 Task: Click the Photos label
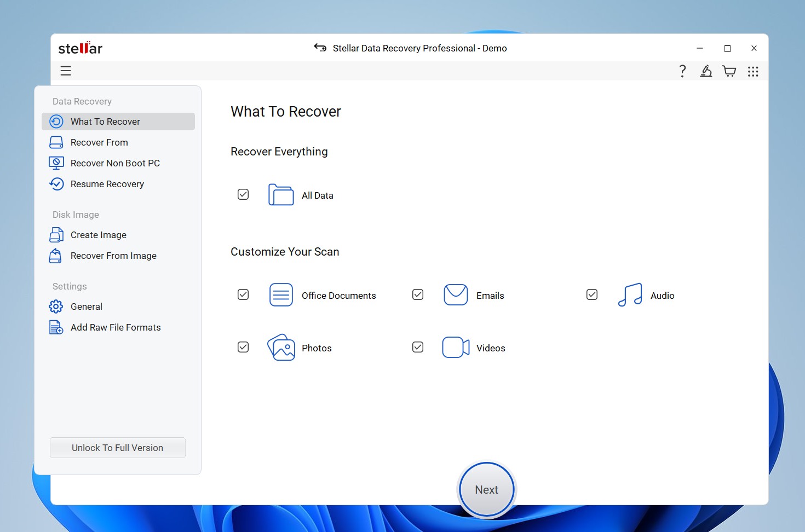pyautogui.click(x=317, y=348)
